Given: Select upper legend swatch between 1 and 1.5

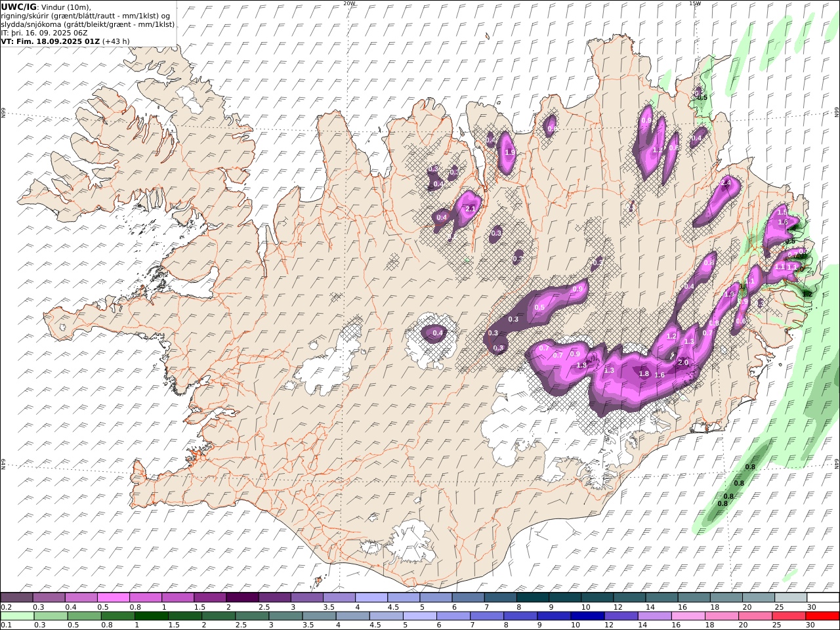Looking at the screenshot, I should tap(177, 598).
